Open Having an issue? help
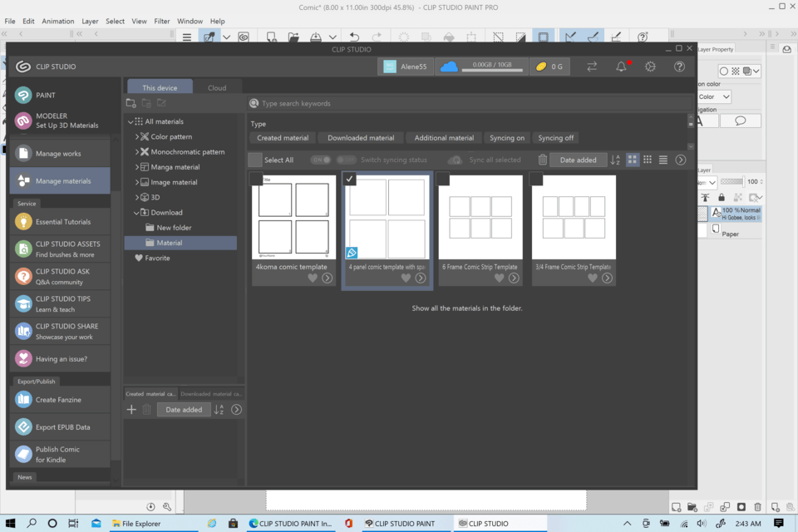 coord(60,359)
